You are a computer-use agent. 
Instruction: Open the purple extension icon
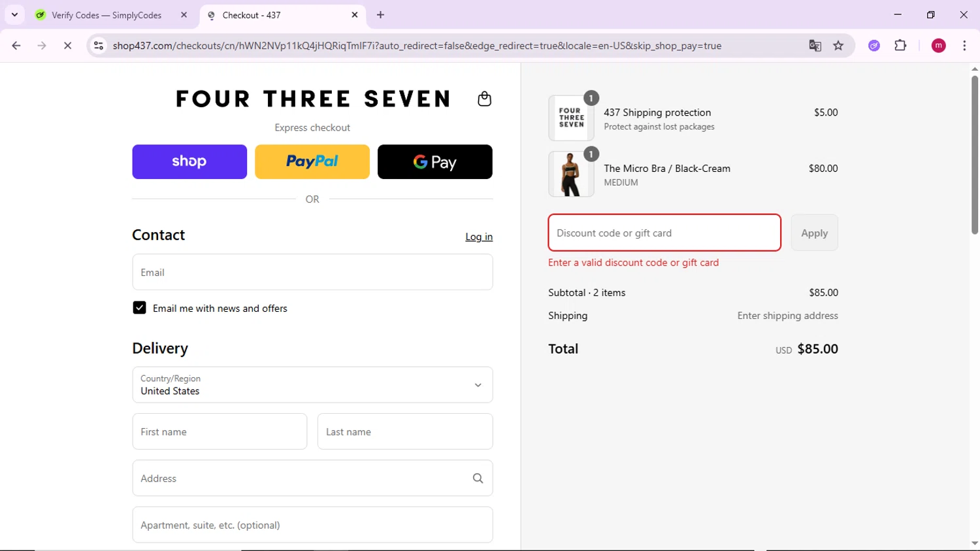(x=874, y=46)
